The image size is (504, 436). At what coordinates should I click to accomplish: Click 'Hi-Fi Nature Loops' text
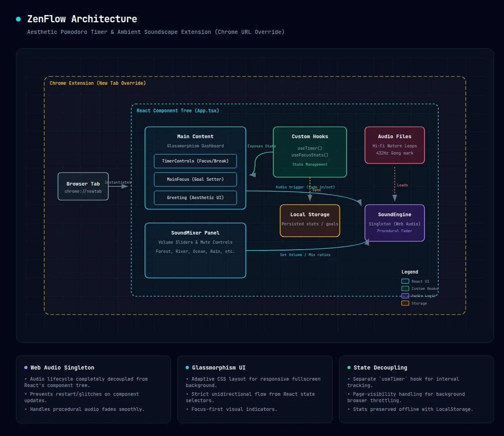pos(395,146)
